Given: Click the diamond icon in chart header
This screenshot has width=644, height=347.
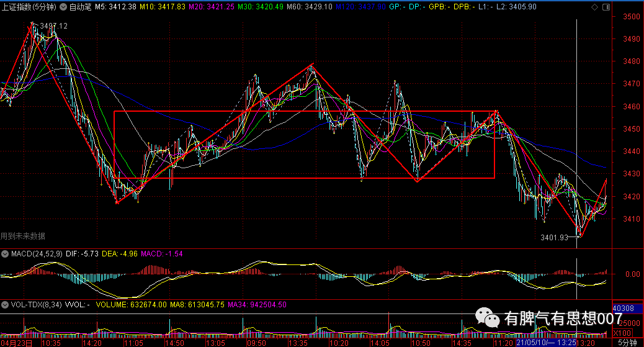Looking at the screenshot, I should (x=594, y=7).
